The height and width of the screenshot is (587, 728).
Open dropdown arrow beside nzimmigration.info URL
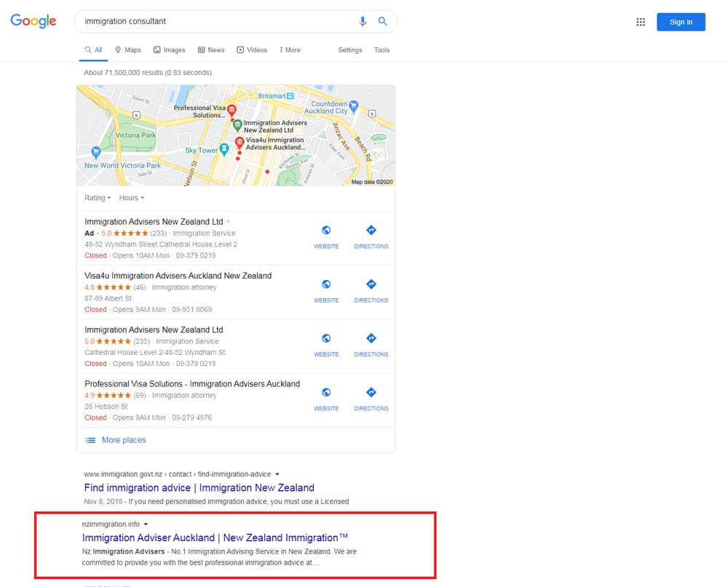(146, 524)
